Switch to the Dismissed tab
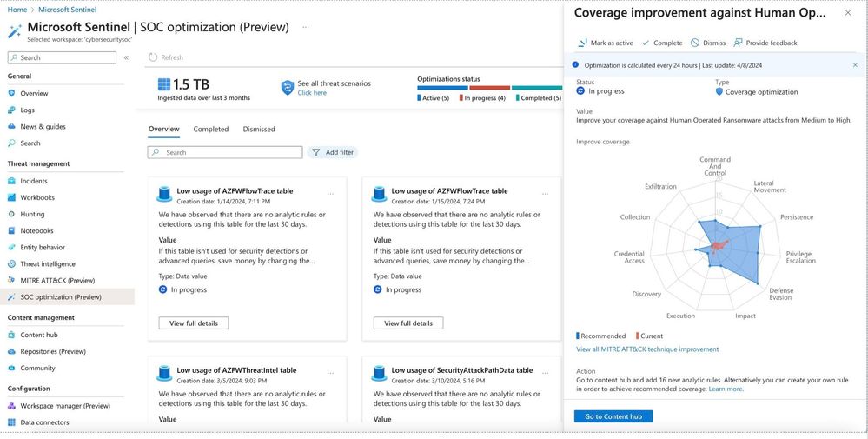 click(x=259, y=129)
